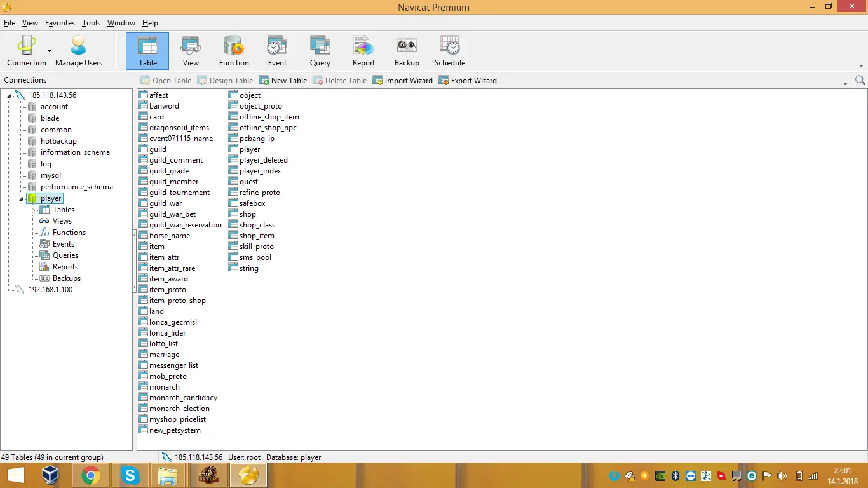Launch the Export Wizard
The height and width of the screenshot is (488, 868).
tap(468, 81)
